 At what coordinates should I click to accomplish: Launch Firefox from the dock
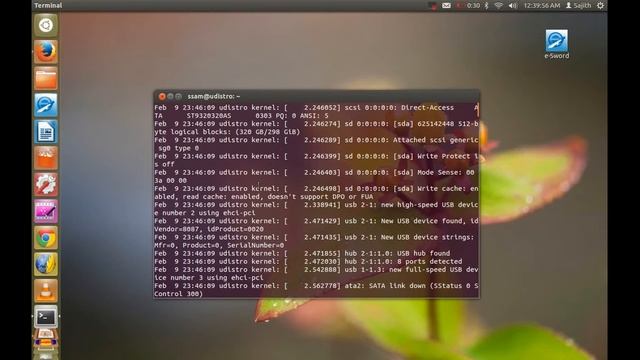46,52
